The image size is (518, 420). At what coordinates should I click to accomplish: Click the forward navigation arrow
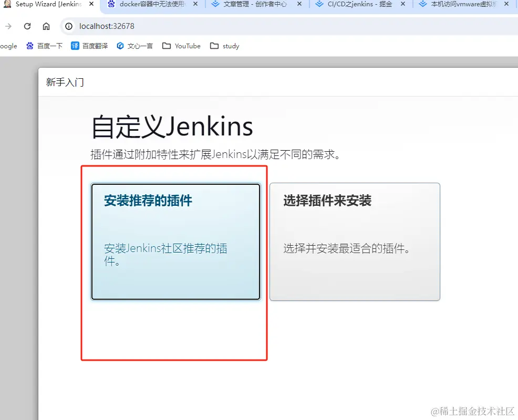click(8, 26)
